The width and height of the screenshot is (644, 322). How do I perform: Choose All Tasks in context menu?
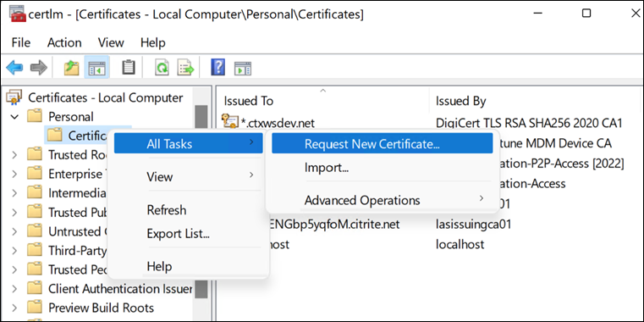click(x=188, y=143)
